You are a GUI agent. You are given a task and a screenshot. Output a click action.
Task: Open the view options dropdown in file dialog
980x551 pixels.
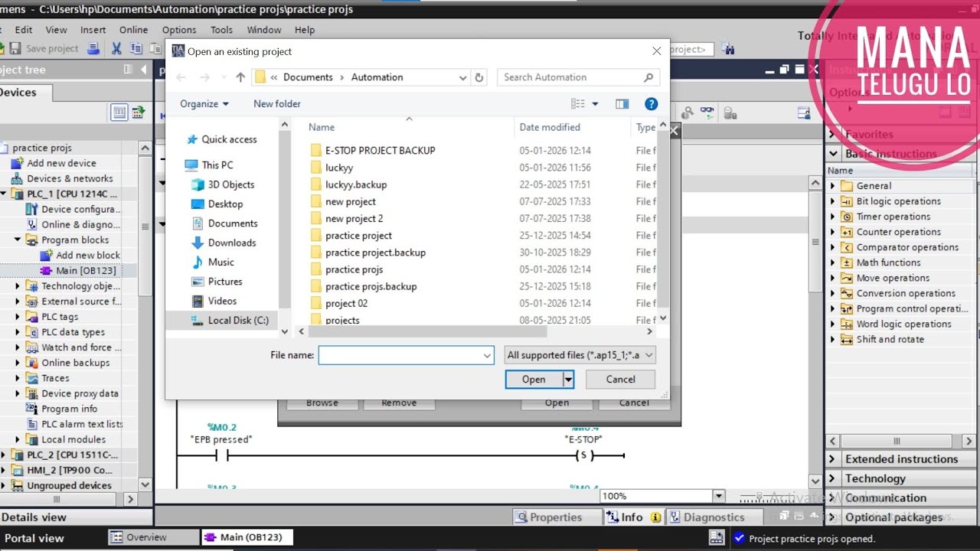[596, 104]
